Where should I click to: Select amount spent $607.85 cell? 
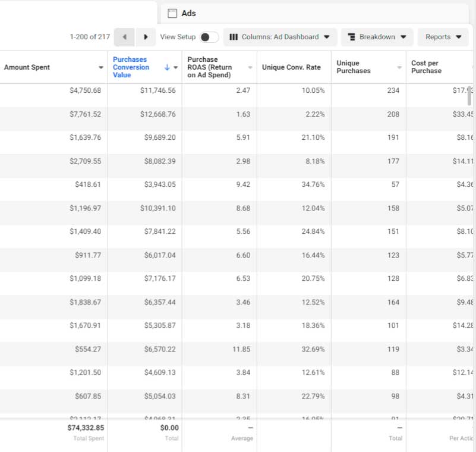tap(88, 397)
